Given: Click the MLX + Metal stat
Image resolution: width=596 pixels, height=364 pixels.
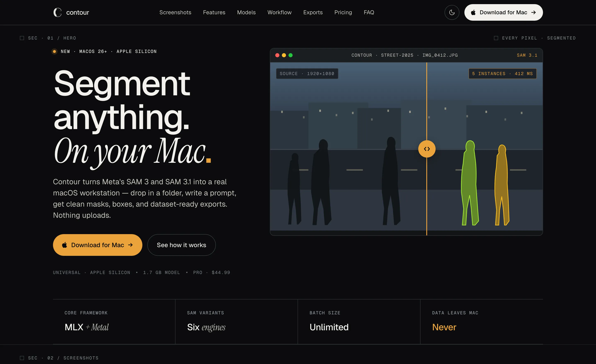Looking at the screenshot, I should pyautogui.click(x=87, y=327).
